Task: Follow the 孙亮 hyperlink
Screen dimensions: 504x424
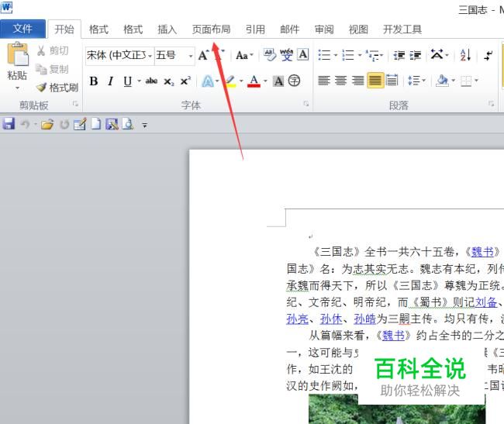Action: [297, 319]
